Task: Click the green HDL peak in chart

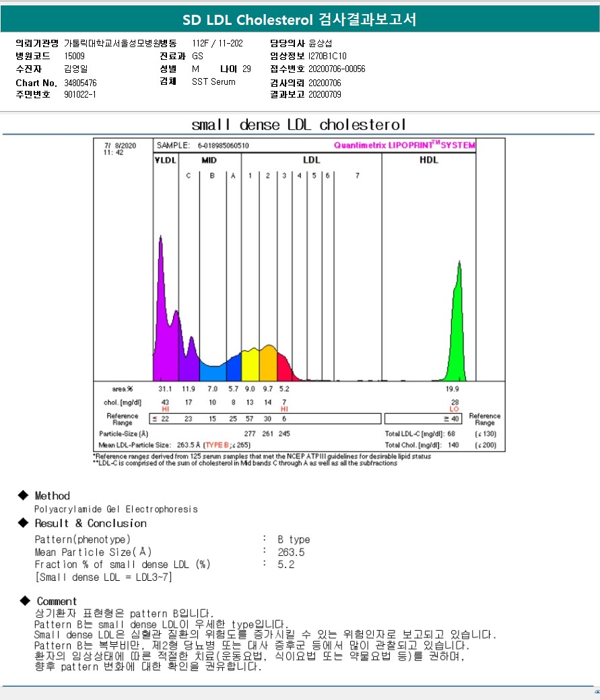Action: tap(457, 330)
